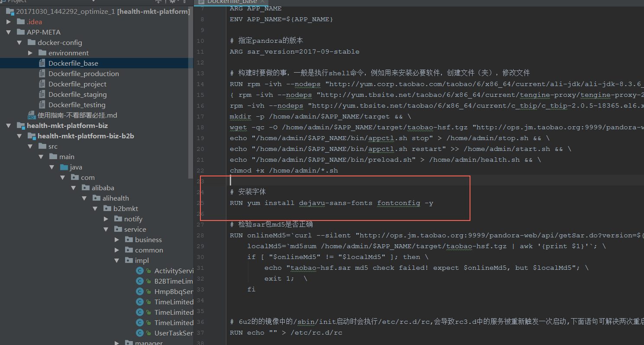Click the root project module icon

coord(10,11)
